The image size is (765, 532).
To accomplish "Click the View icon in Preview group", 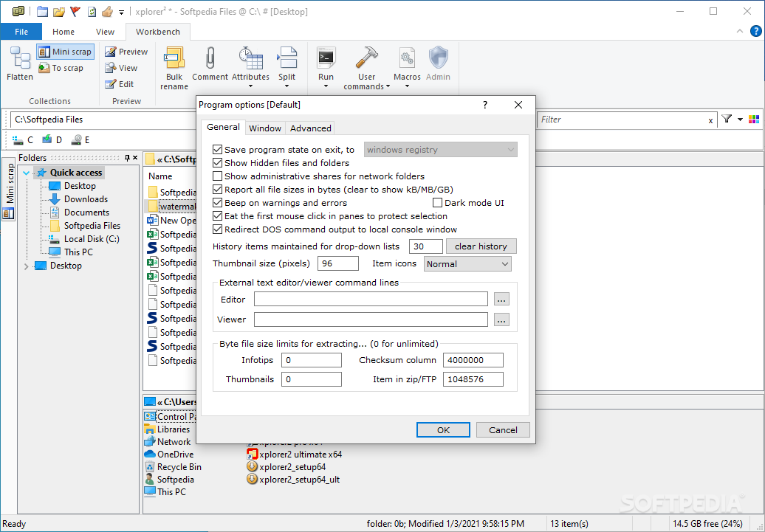I will point(110,68).
